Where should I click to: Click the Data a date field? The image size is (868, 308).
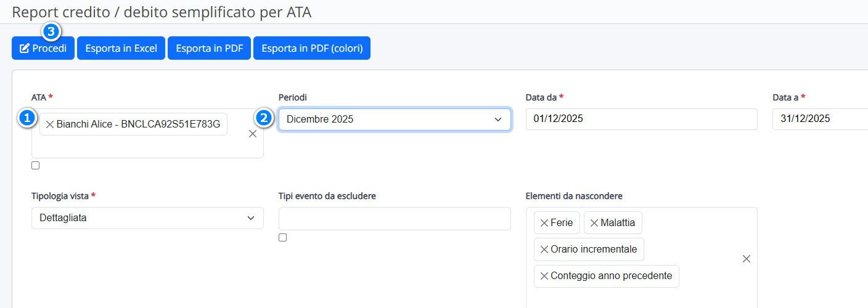[x=820, y=120]
